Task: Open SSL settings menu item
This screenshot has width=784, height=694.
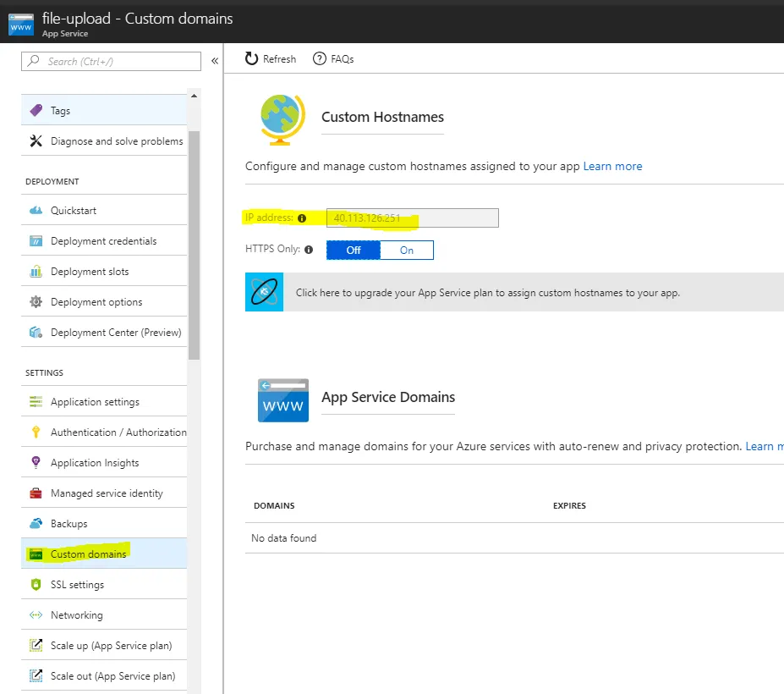Action: click(x=104, y=585)
